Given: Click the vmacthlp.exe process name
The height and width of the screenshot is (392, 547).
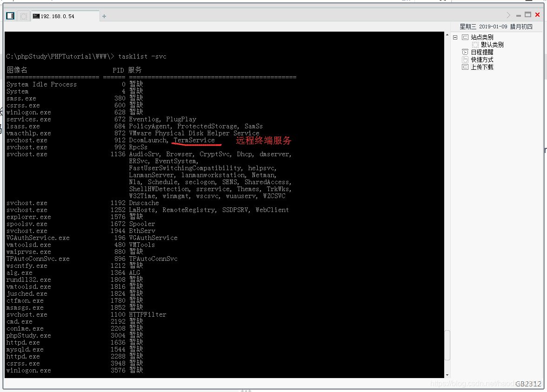Looking at the screenshot, I should (x=29, y=133).
